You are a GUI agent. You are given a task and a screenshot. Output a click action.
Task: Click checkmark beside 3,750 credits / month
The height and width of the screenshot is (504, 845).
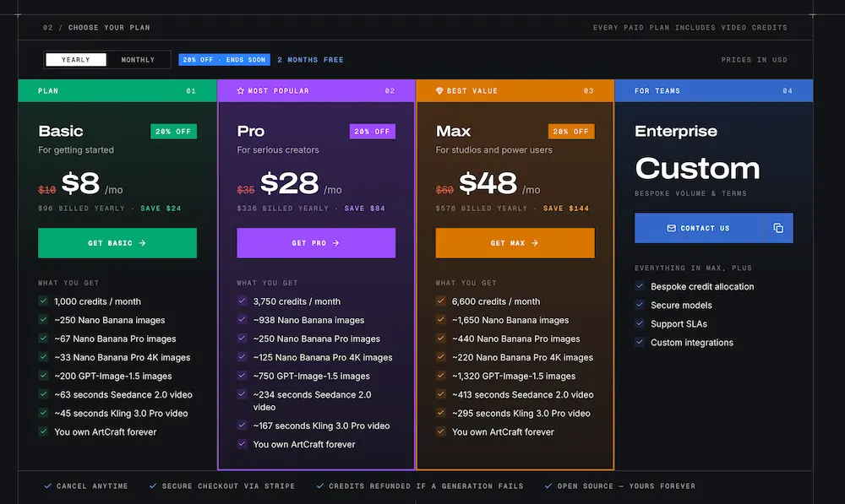pyautogui.click(x=242, y=301)
